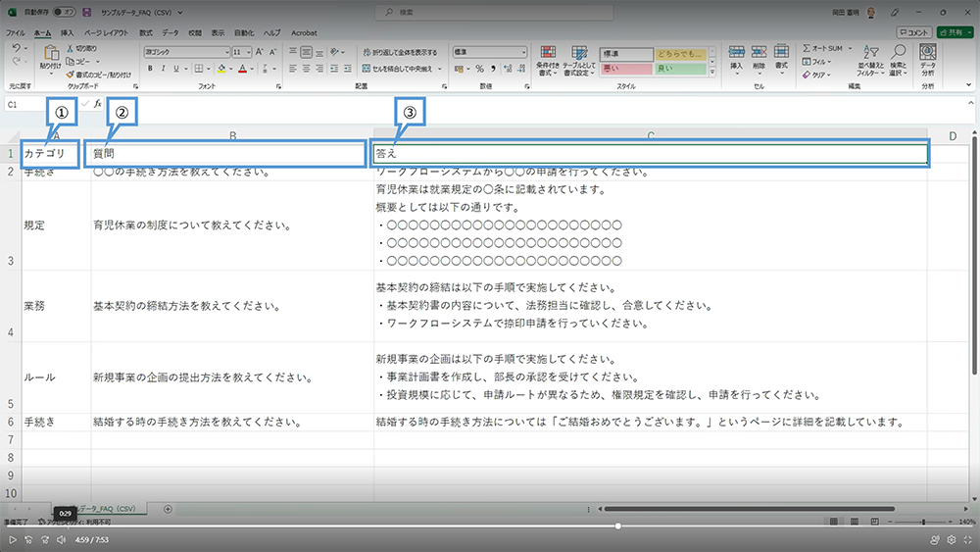Toggle bottom vertical alignment
980x552 pixels.
(x=319, y=53)
